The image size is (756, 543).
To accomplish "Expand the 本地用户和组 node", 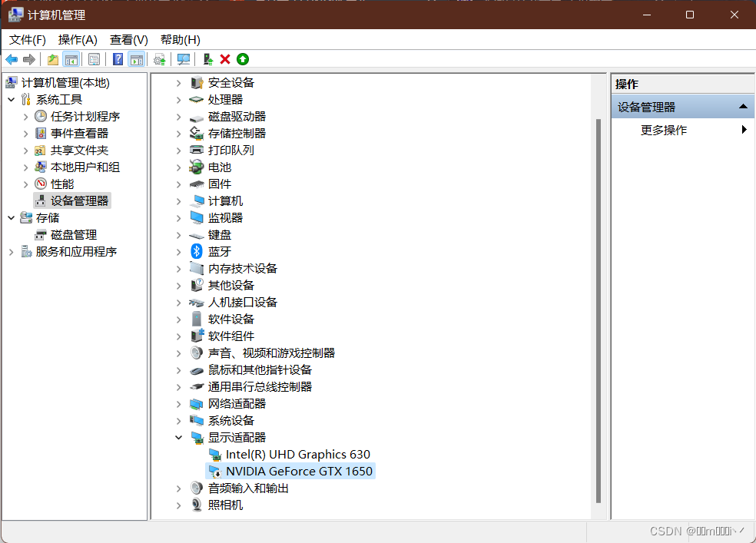I will pyautogui.click(x=25, y=167).
